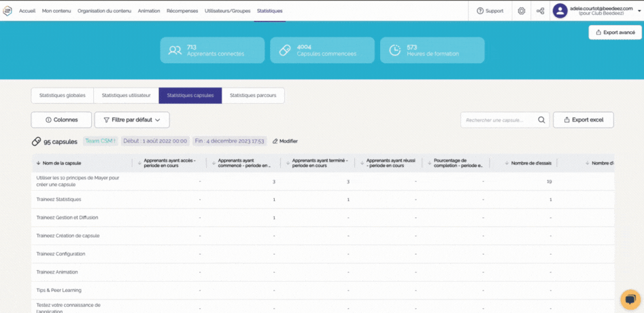Screen dimensions: 644x313
Task: Click the connected learners icon
Action: click(x=175, y=50)
